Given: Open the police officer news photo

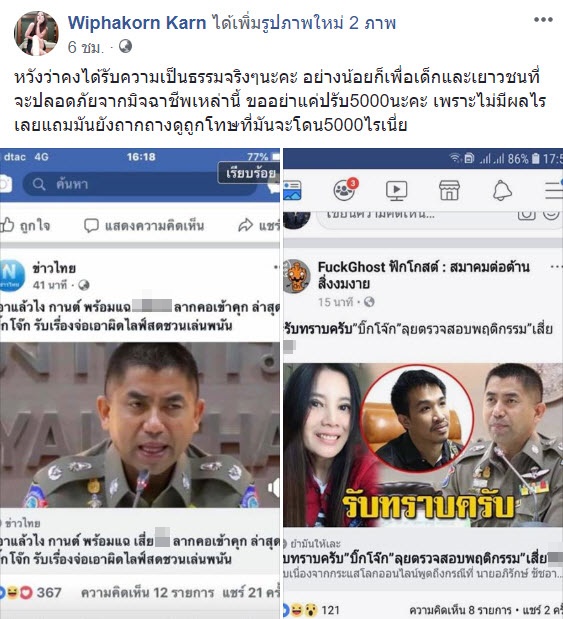Looking at the screenshot, I should pyautogui.click(x=140, y=425).
